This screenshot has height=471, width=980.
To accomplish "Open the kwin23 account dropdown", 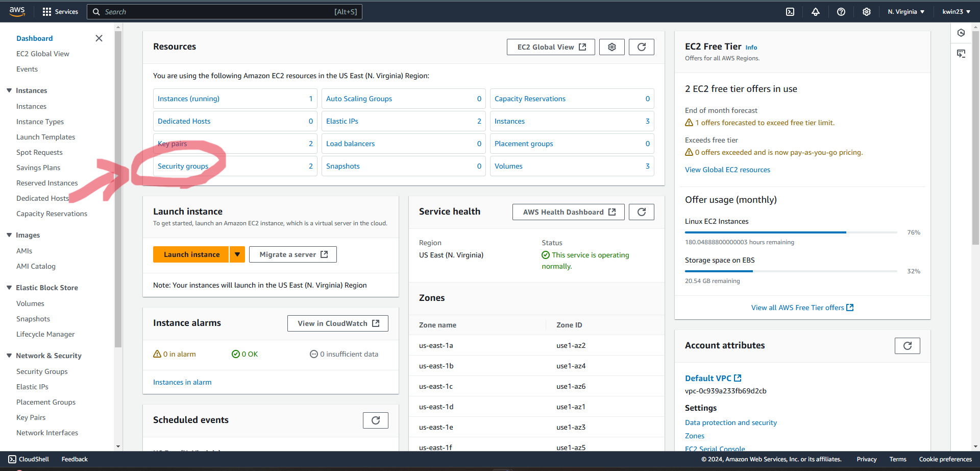I will tap(956, 12).
